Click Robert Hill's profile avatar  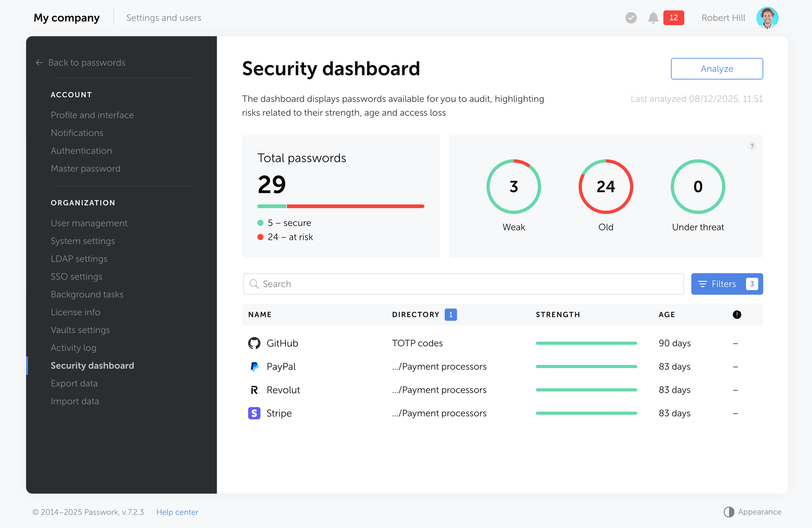pyautogui.click(x=767, y=17)
